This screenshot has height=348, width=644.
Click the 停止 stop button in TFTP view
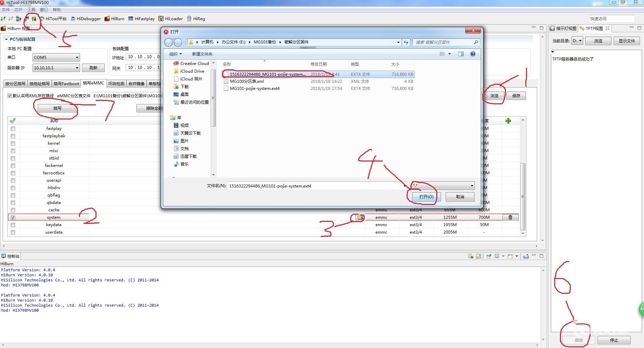614,340
